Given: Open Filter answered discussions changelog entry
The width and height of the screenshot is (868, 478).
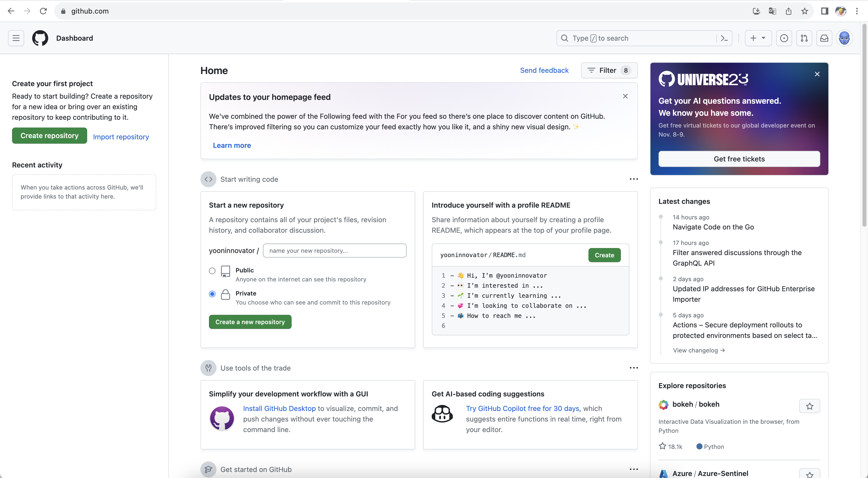Looking at the screenshot, I should 737,258.
